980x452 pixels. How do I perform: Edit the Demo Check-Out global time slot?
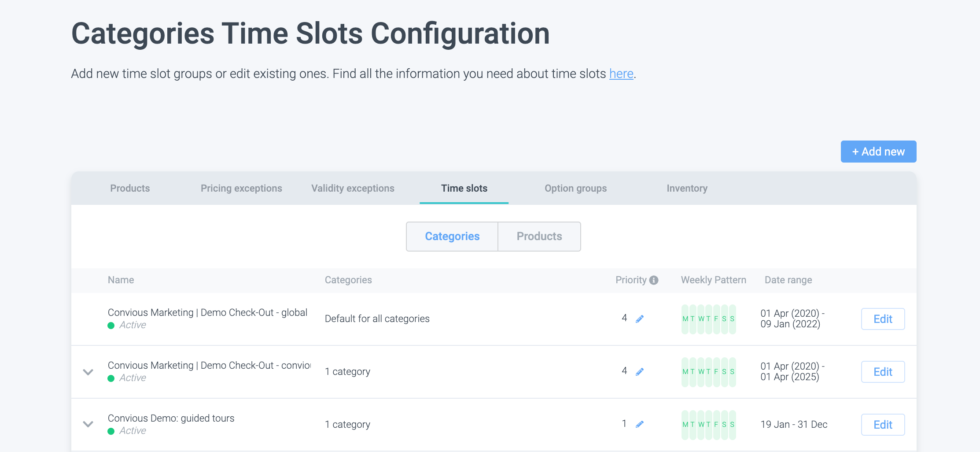pos(883,319)
